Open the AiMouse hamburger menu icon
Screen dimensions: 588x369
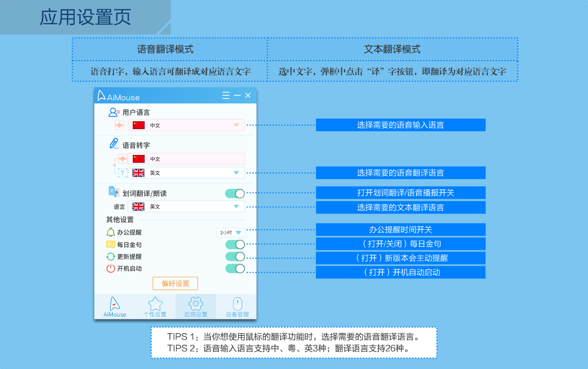point(226,95)
